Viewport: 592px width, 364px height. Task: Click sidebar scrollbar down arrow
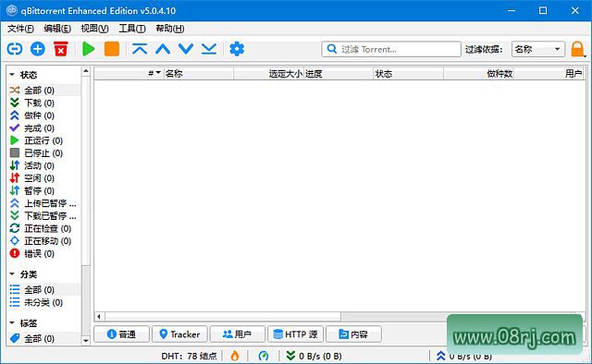click(86, 340)
